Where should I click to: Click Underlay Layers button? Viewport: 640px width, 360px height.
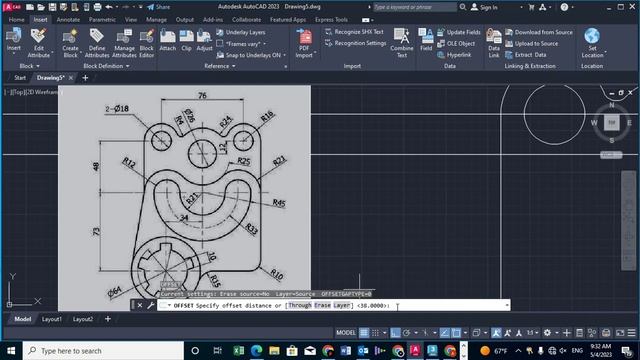[241, 32]
